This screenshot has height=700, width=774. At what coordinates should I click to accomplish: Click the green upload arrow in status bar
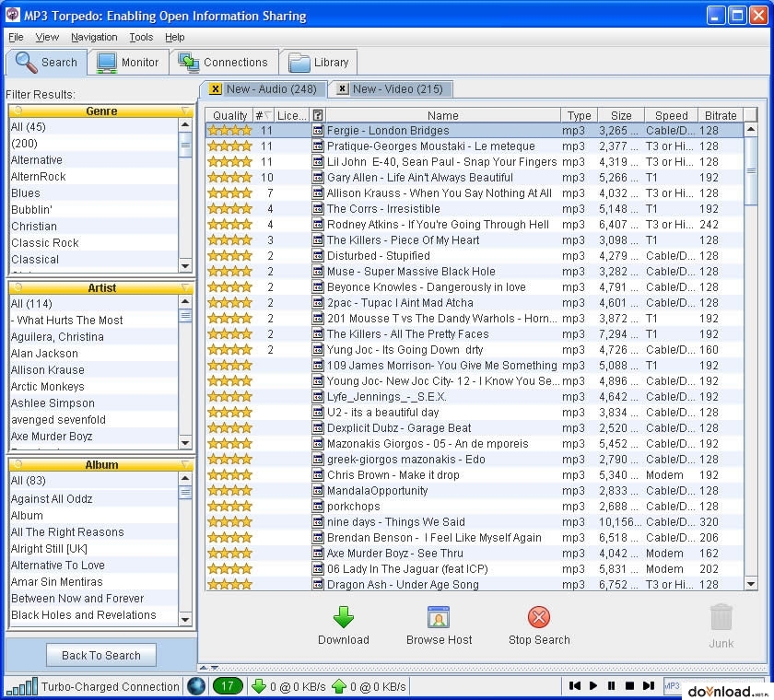click(339, 686)
